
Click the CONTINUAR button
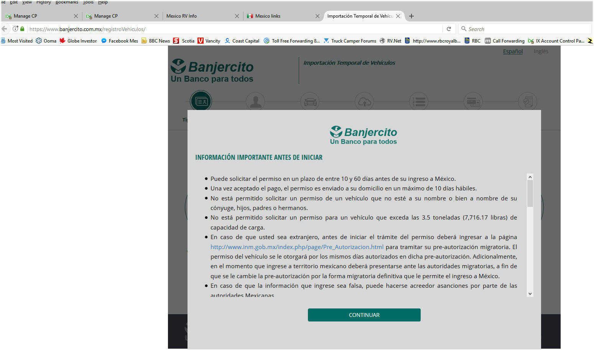click(x=364, y=315)
